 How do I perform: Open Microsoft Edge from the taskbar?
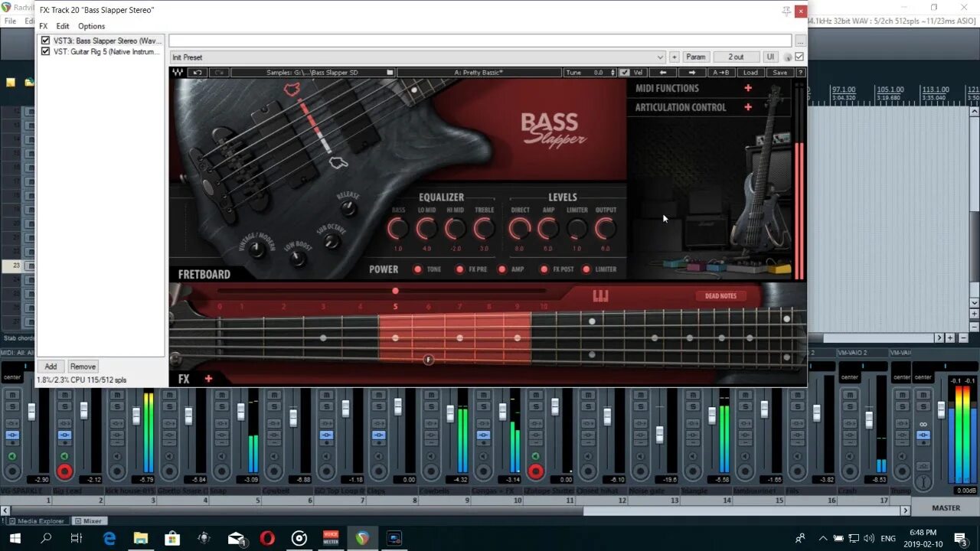pos(109,538)
